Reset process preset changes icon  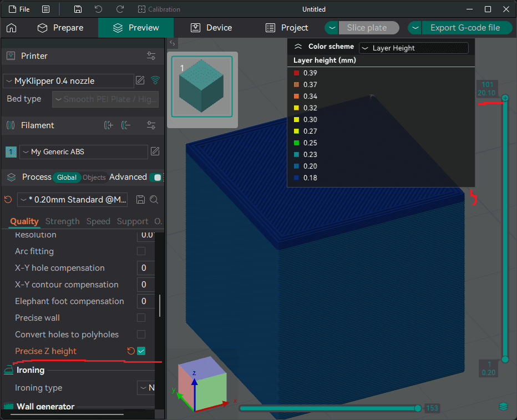tap(8, 199)
